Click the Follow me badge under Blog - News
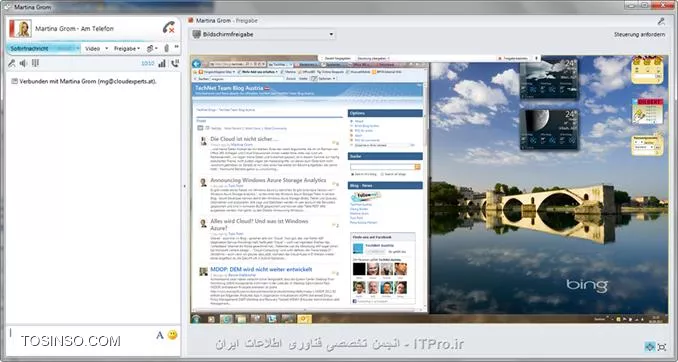Image resolution: width=678 pixels, height=362 pixels. tap(366, 196)
